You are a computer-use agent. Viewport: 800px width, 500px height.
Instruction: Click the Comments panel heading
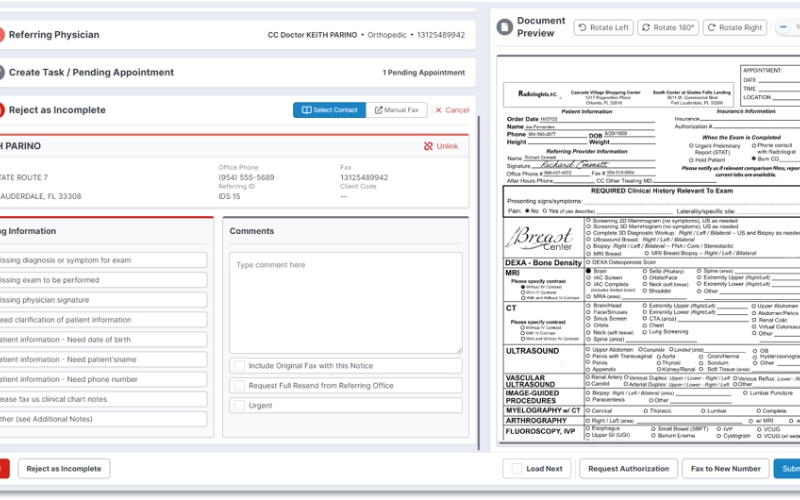[x=252, y=231]
